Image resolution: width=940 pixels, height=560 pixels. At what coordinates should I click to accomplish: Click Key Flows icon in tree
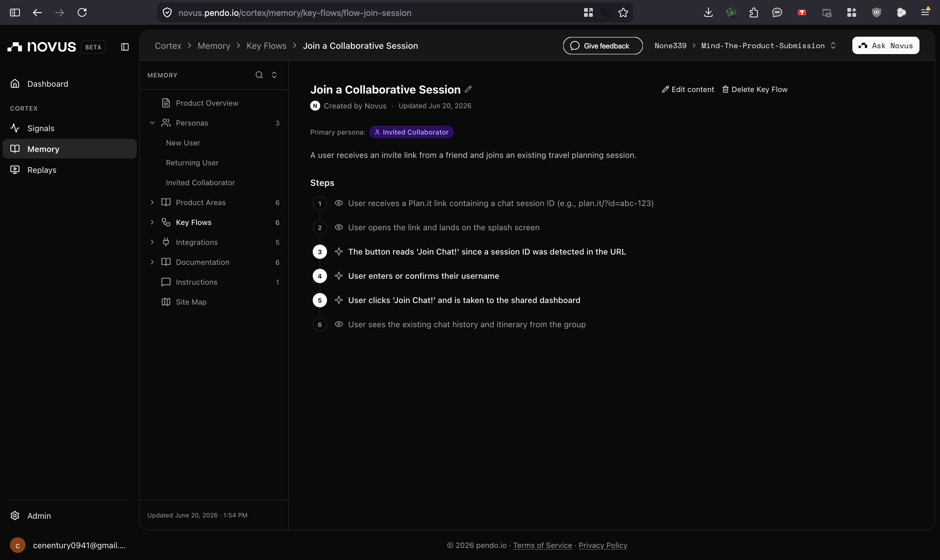click(166, 222)
